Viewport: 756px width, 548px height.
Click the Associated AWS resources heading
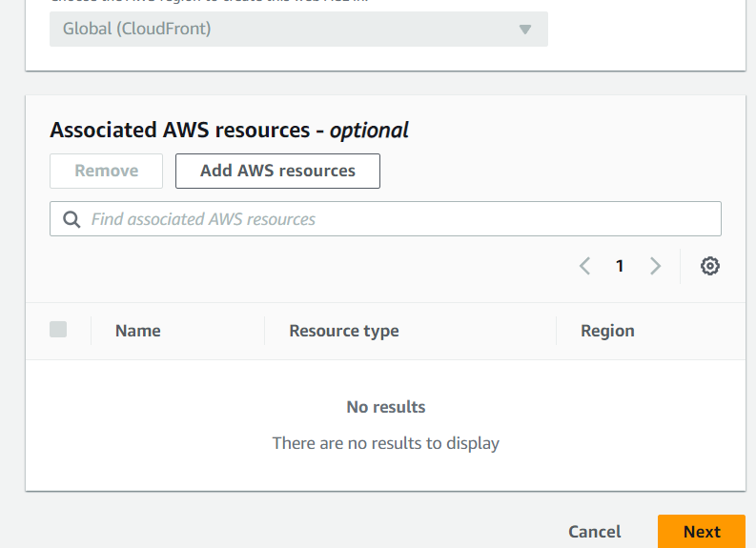pos(229,131)
